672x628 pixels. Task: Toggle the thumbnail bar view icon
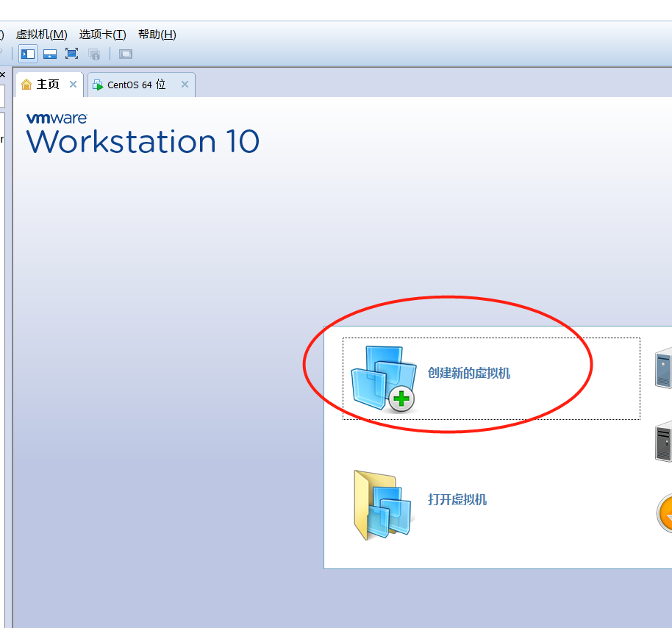pyautogui.click(x=50, y=54)
